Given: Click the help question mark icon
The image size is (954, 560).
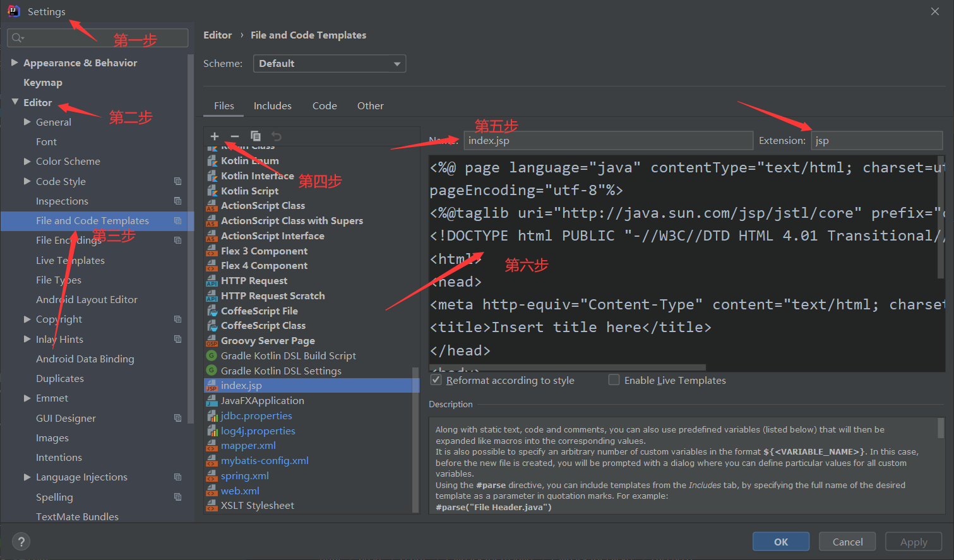Looking at the screenshot, I should [21, 541].
